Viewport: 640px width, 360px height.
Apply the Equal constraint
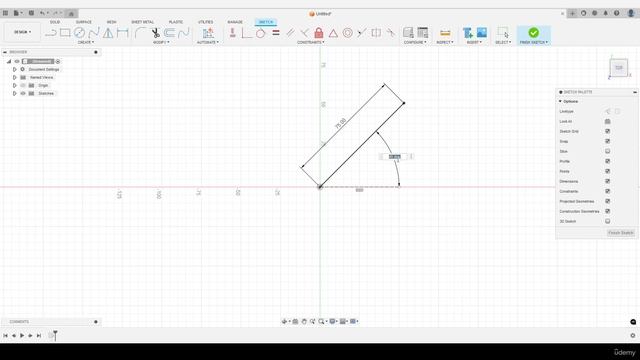point(276,33)
